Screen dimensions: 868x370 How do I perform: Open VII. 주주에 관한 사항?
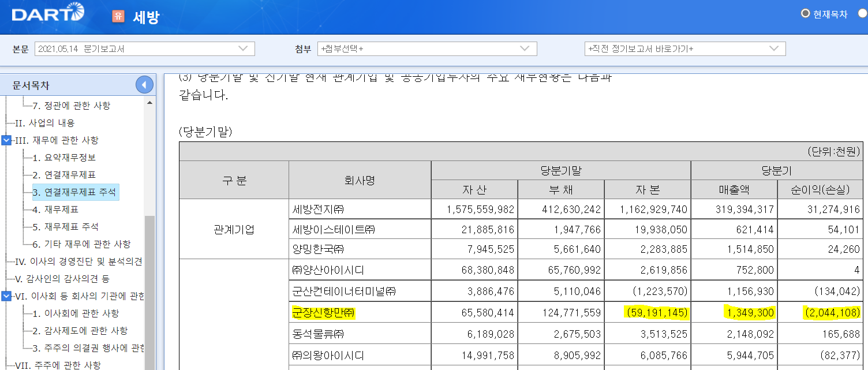(x=57, y=365)
